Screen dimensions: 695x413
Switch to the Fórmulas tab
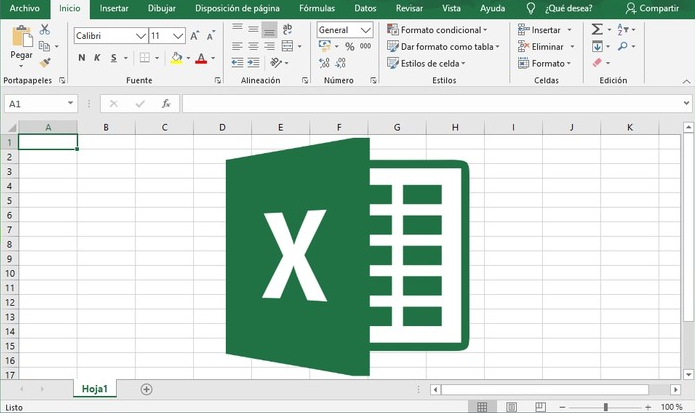317,8
